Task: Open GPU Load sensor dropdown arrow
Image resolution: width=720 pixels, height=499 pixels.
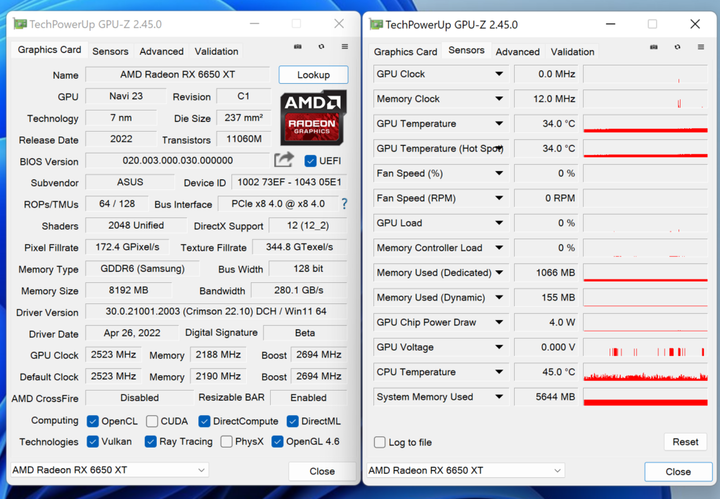Action: coord(499,223)
